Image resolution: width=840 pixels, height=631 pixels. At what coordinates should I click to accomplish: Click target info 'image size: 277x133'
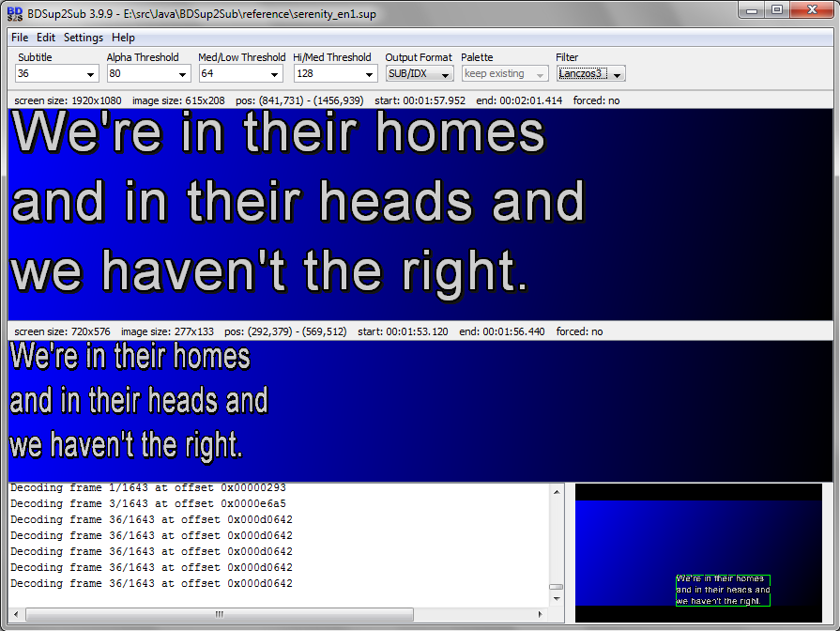click(167, 331)
